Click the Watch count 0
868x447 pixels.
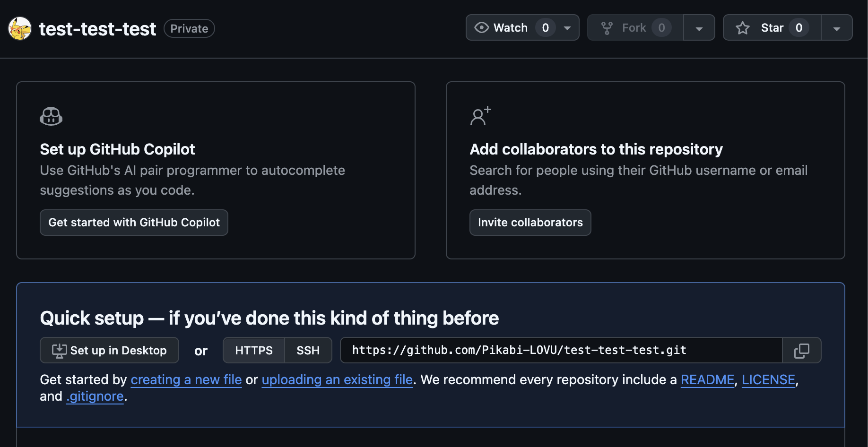[546, 28]
